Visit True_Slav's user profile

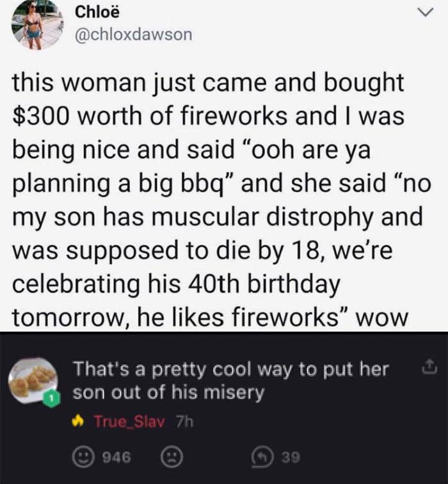coord(129,422)
